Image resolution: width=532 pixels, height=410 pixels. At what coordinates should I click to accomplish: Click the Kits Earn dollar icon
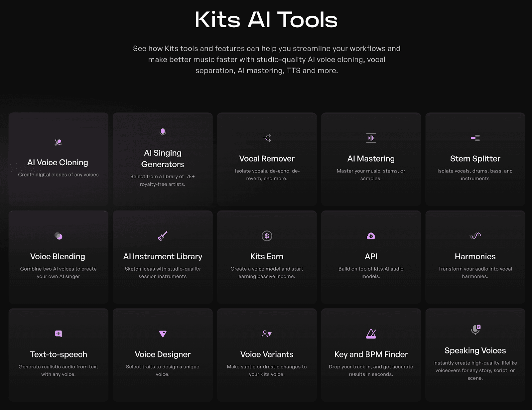point(267,236)
